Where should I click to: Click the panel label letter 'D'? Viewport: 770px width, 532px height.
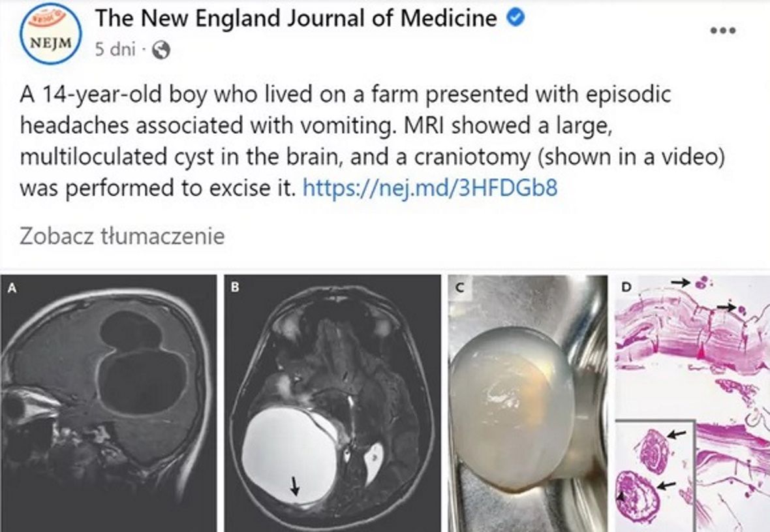pos(627,287)
